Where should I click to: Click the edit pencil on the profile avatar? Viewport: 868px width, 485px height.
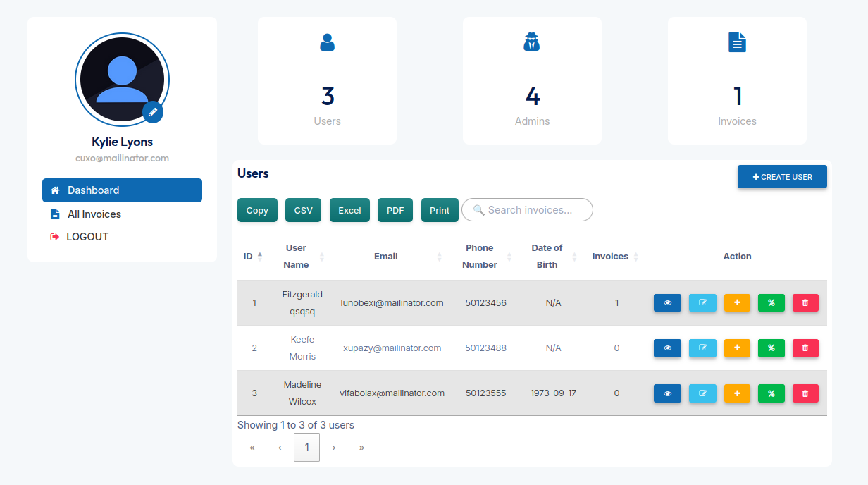153,112
